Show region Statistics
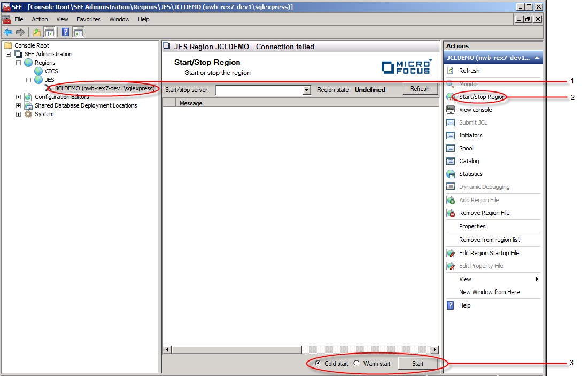 click(470, 174)
